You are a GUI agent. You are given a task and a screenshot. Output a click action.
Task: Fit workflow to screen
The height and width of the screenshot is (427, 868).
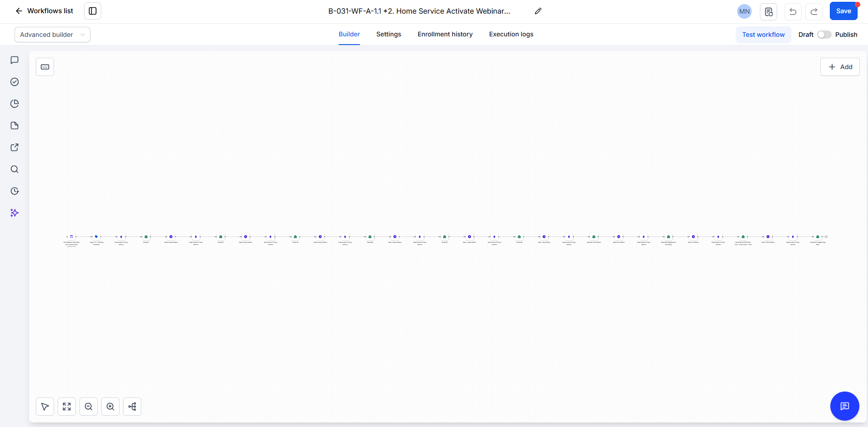67,407
